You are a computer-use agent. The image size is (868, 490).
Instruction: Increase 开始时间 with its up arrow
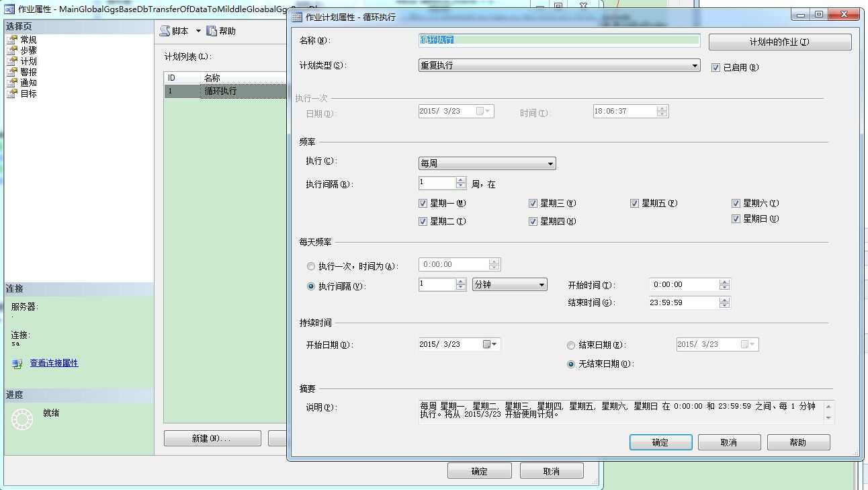724,282
